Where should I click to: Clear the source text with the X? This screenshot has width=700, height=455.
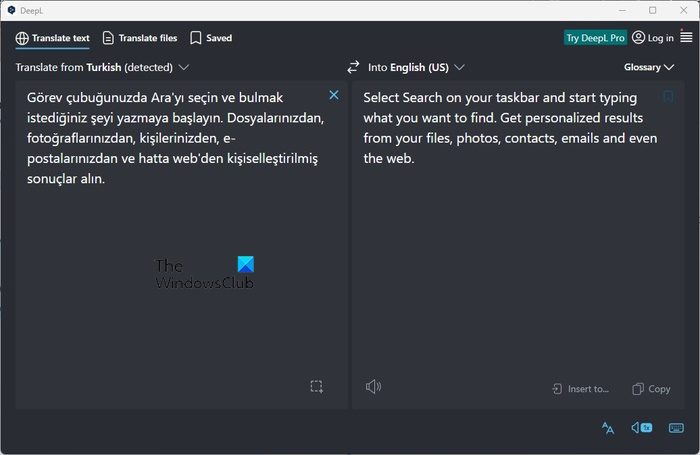coord(333,95)
